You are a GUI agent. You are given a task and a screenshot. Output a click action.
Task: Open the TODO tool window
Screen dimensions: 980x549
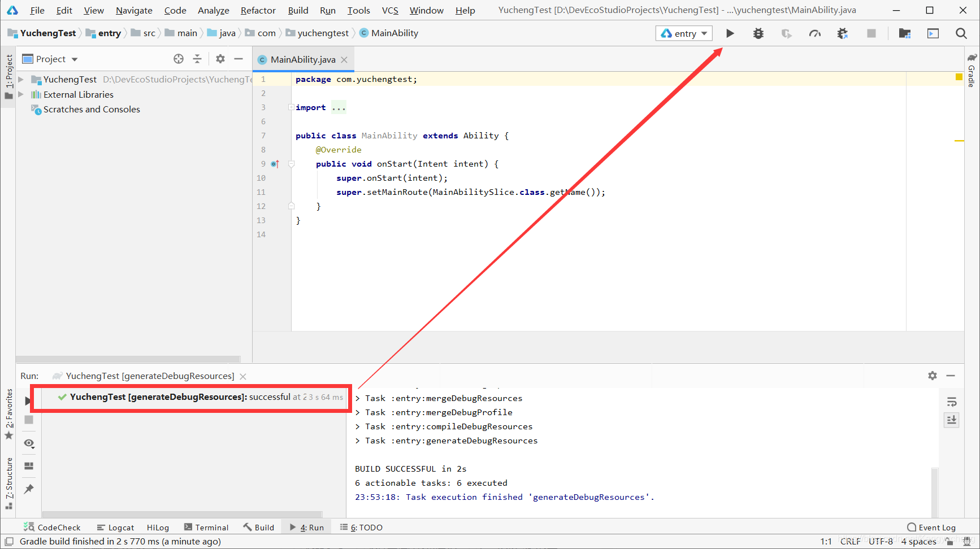[361, 527]
